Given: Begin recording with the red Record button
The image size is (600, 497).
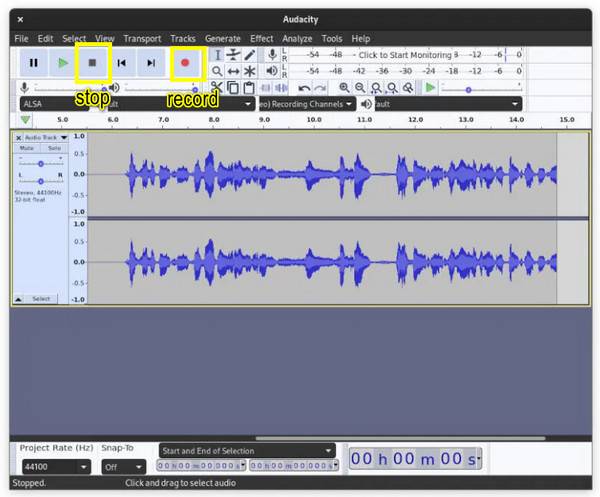Looking at the screenshot, I should (x=185, y=63).
